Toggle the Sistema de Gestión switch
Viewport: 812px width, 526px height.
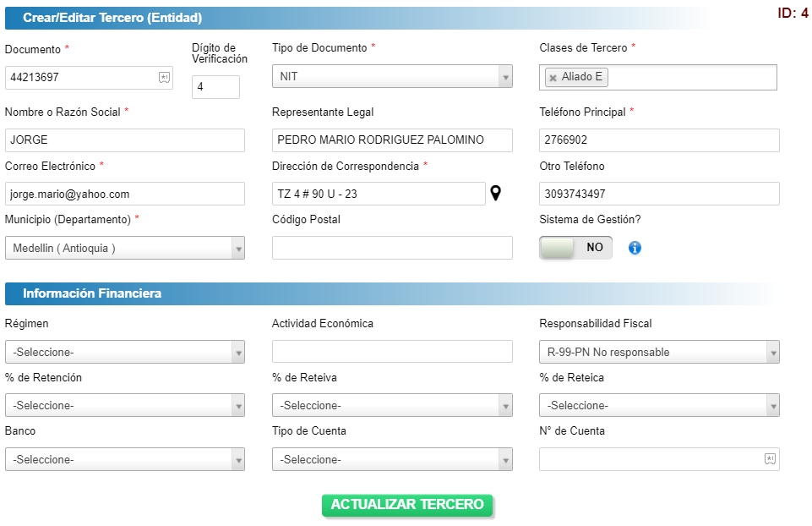coord(575,248)
